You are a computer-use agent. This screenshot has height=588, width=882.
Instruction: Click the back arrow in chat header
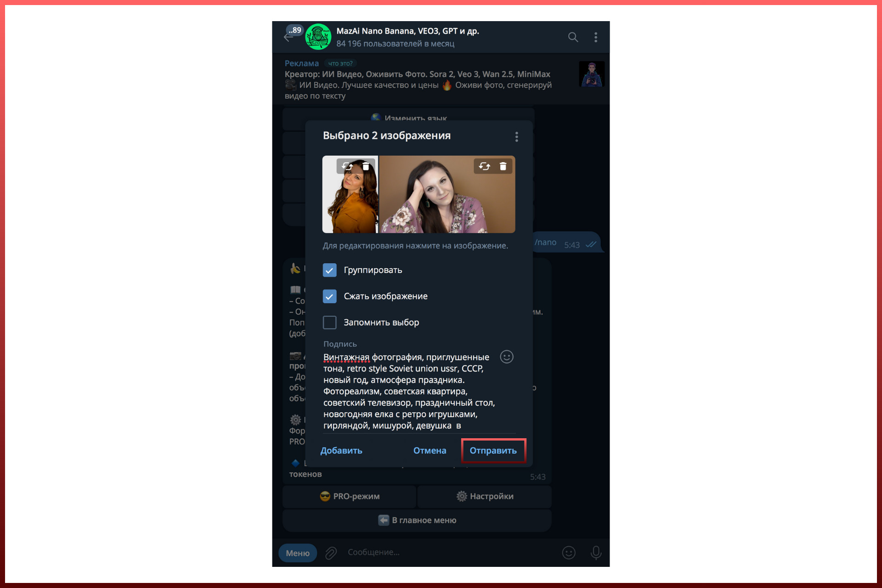288,38
